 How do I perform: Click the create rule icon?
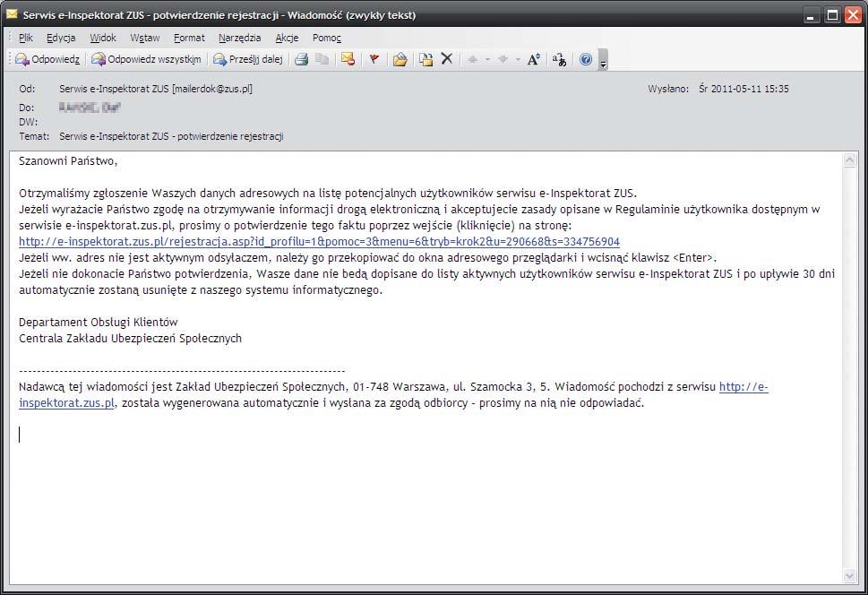click(425, 59)
